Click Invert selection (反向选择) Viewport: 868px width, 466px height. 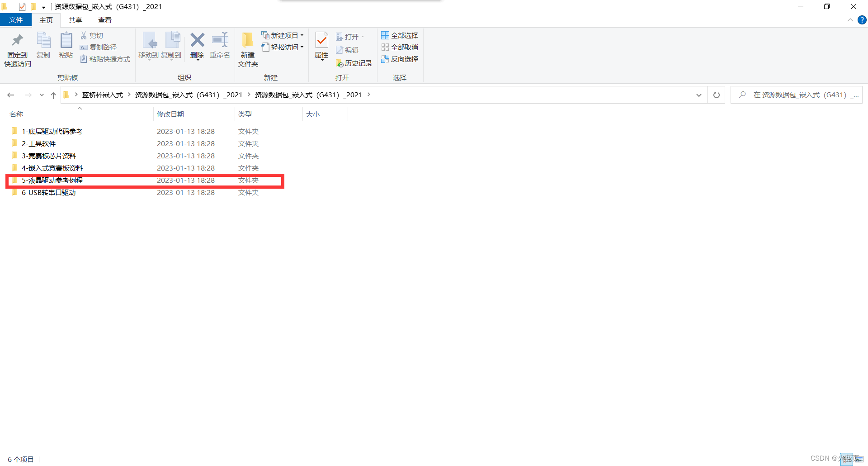400,59
